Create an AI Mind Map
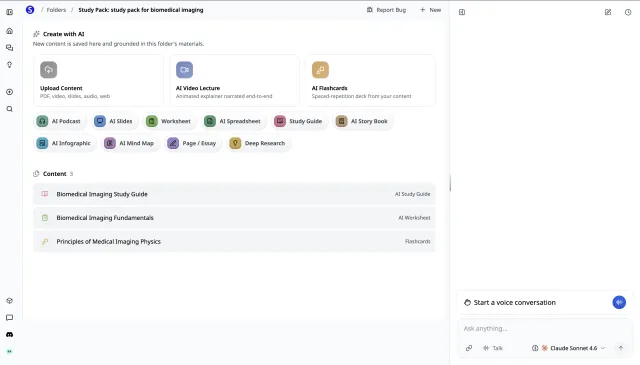This screenshot has height=365, width=640. click(x=130, y=143)
